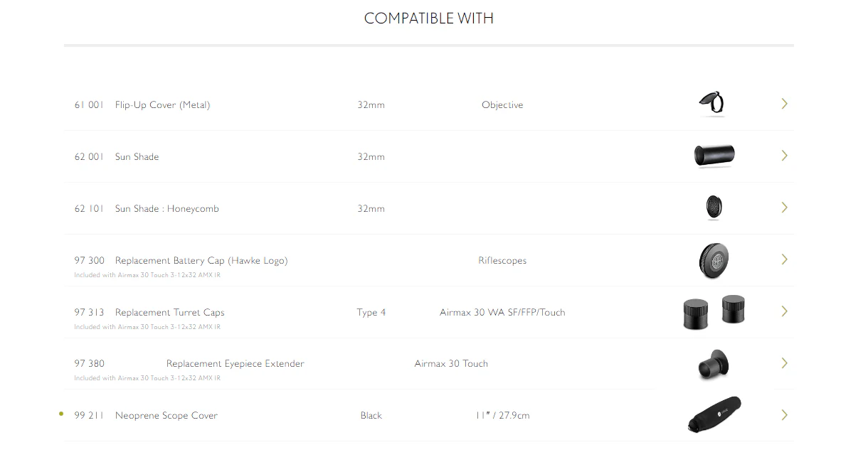Click chevron next to Replacement Turret Caps
Screen dimensions: 868x462
(x=785, y=311)
